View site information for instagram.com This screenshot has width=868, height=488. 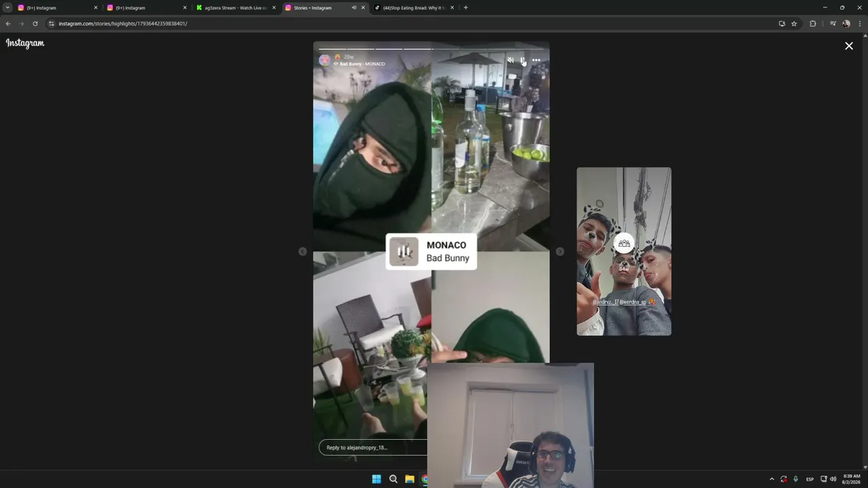pyautogui.click(x=51, y=24)
